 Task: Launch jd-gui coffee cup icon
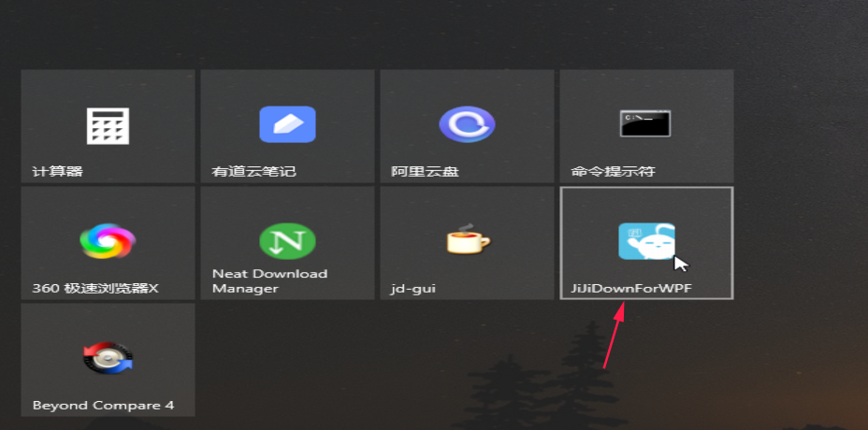pyautogui.click(x=468, y=239)
